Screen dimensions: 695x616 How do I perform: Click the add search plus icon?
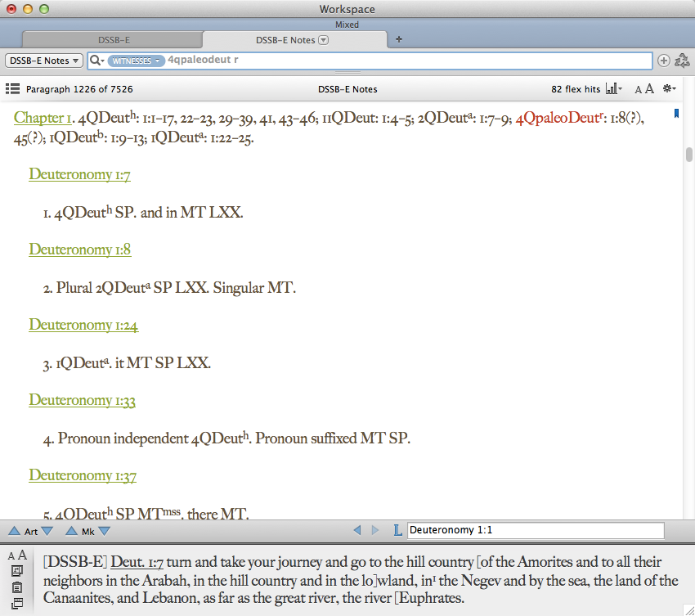[x=664, y=61]
